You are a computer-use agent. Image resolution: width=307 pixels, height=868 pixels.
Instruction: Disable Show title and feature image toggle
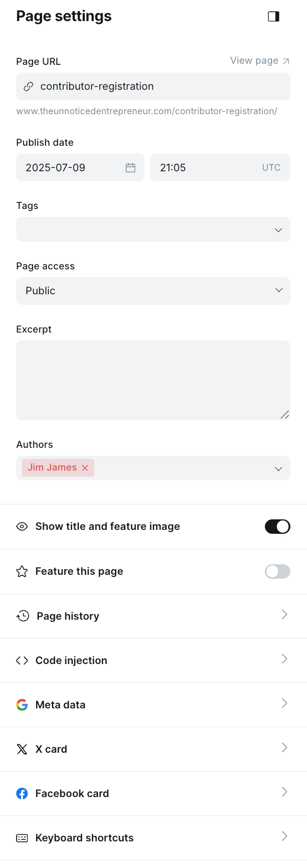pyautogui.click(x=278, y=527)
